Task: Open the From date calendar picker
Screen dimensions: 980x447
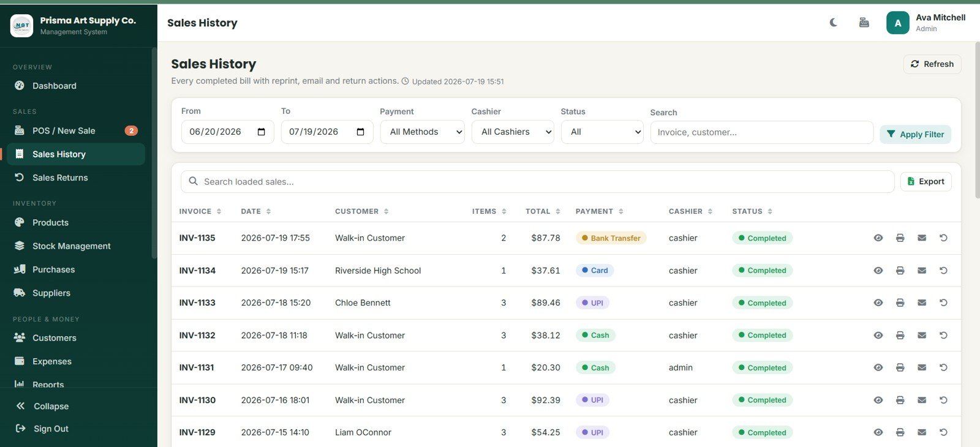Action: (262, 132)
